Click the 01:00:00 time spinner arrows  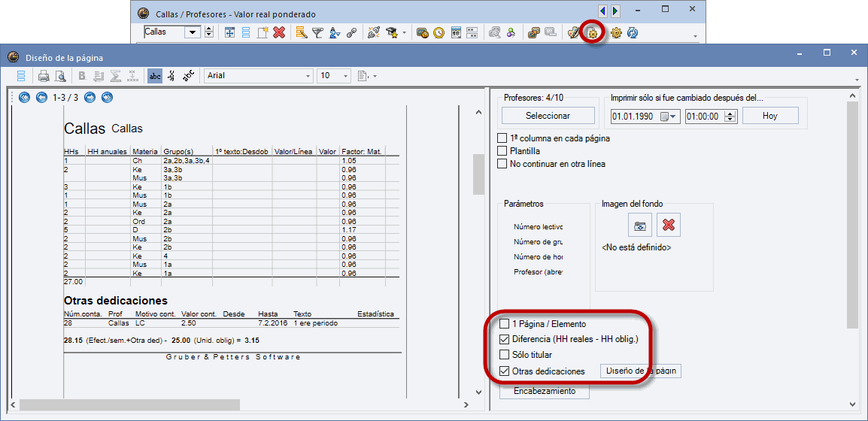(732, 117)
